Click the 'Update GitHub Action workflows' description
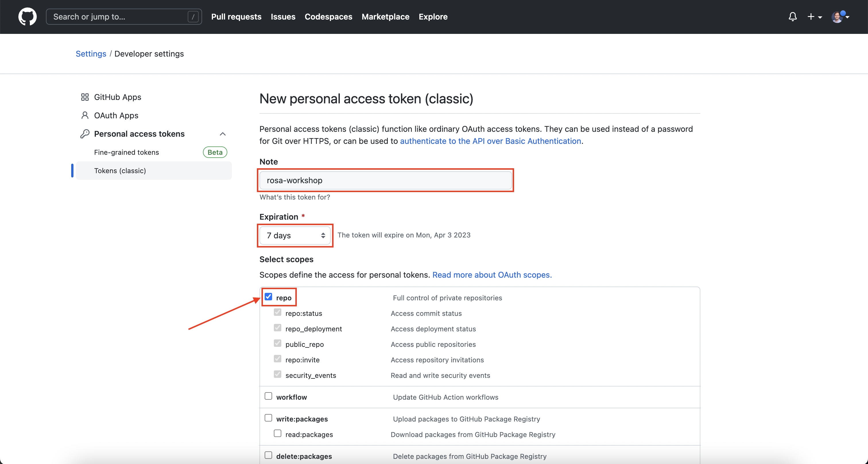This screenshot has width=868, height=464. click(445, 397)
